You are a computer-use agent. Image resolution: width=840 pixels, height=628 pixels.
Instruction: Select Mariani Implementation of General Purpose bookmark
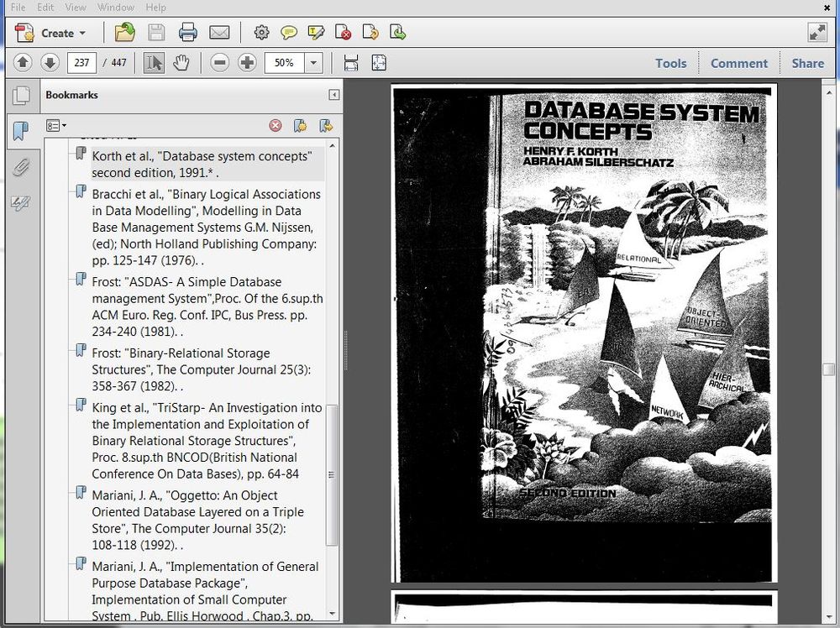(x=205, y=591)
